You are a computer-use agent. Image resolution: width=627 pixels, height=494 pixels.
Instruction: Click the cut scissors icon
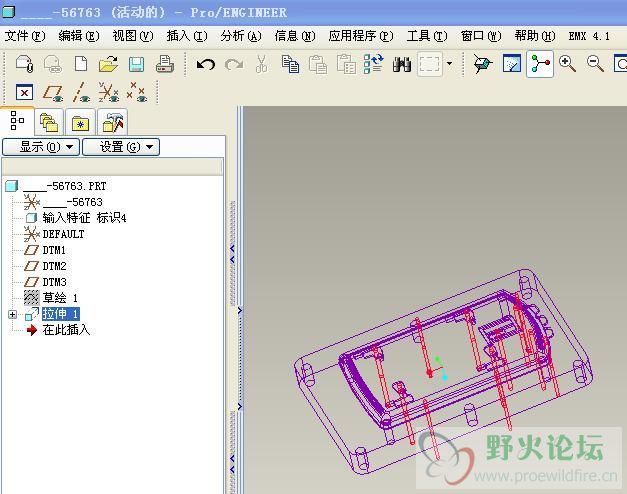click(262, 64)
